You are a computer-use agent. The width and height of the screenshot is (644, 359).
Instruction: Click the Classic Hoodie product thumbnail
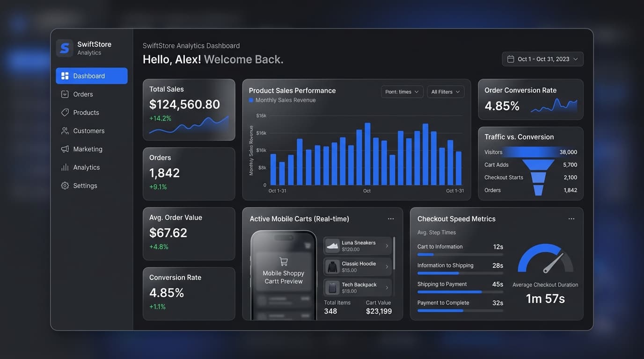pos(332,266)
